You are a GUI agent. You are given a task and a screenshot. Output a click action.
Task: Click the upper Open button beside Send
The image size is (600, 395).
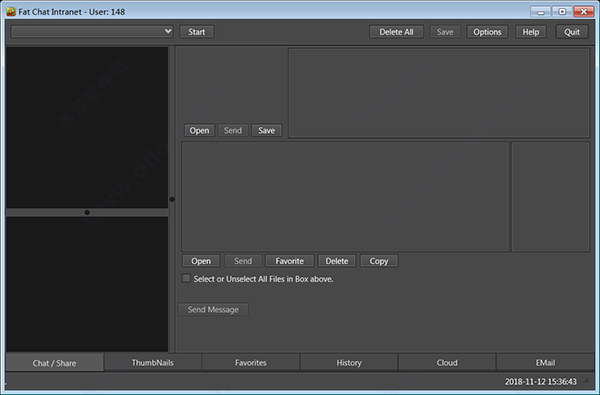point(199,131)
